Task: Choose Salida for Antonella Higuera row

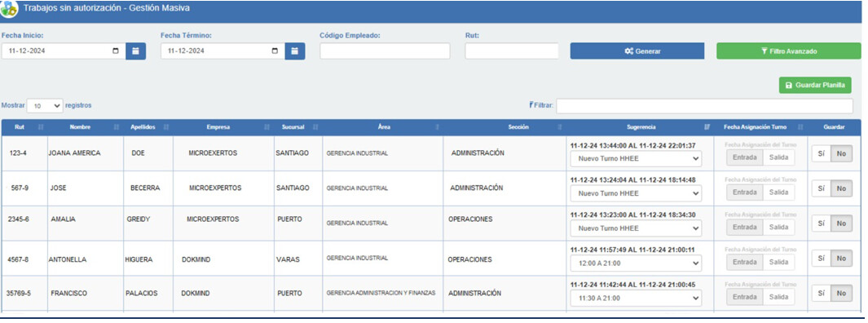Action: (778, 262)
